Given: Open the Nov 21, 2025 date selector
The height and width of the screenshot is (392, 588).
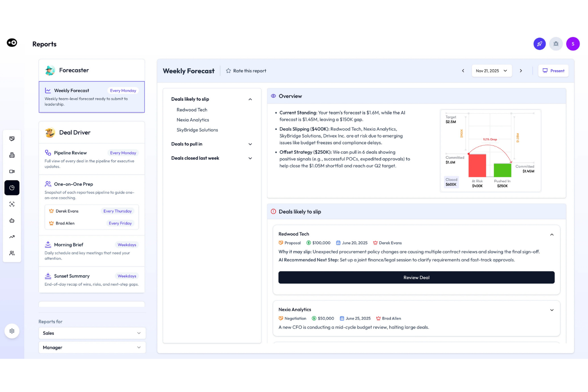Looking at the screenshot, I should pyautogui.click(x=492, y=70).
